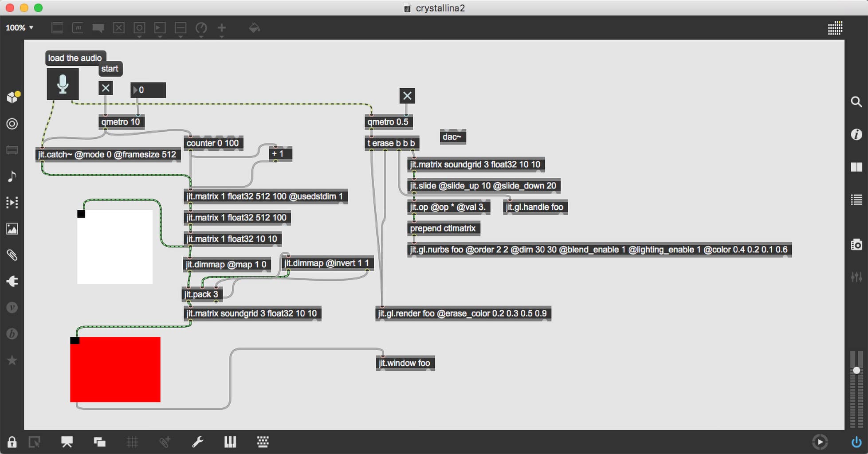The height and width of the screenshot is (454, 868).
Task: Toggle the switch above qmetro 0.5
Action: coord(407,96)
